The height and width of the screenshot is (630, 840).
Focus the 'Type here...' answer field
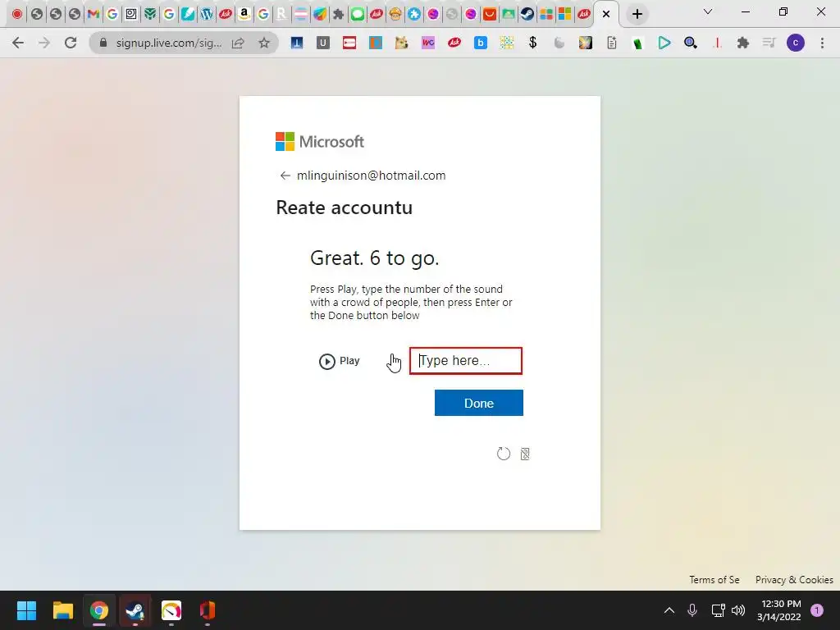click(x=466, y=361)
